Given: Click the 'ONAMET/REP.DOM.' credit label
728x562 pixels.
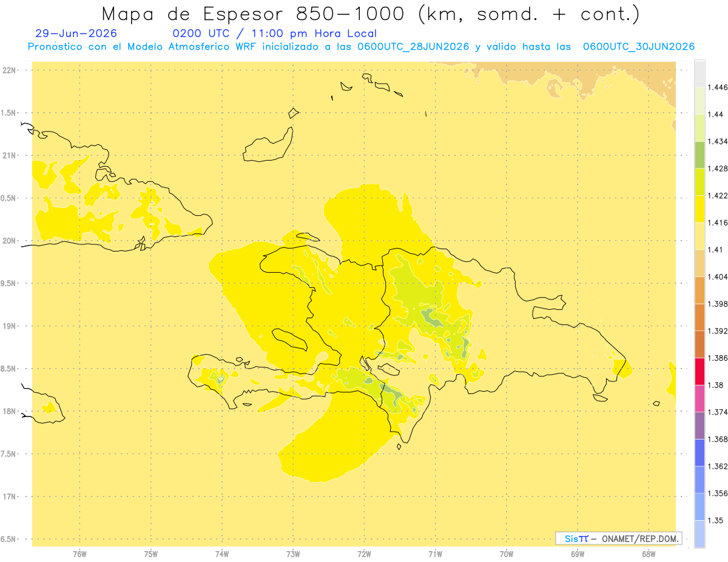Looking at the screenshot, I should (640, 538).
